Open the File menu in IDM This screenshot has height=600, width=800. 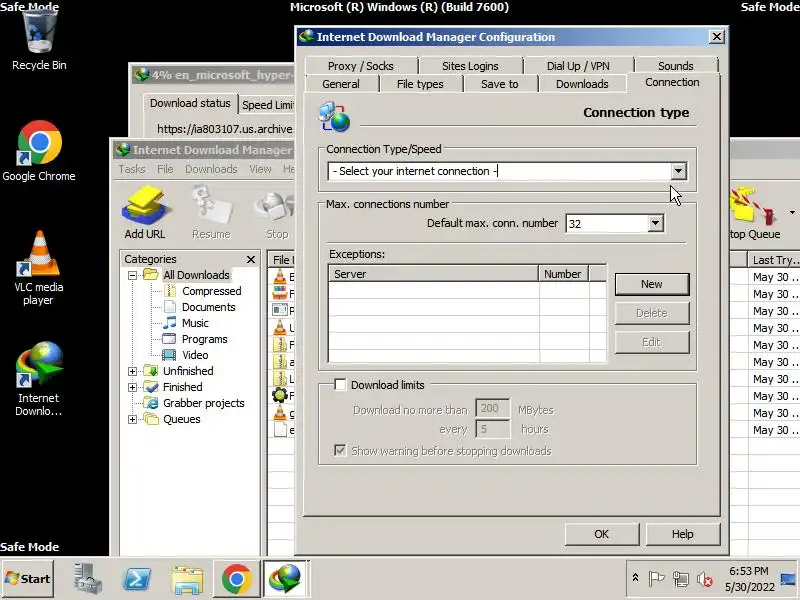(165, 169)
